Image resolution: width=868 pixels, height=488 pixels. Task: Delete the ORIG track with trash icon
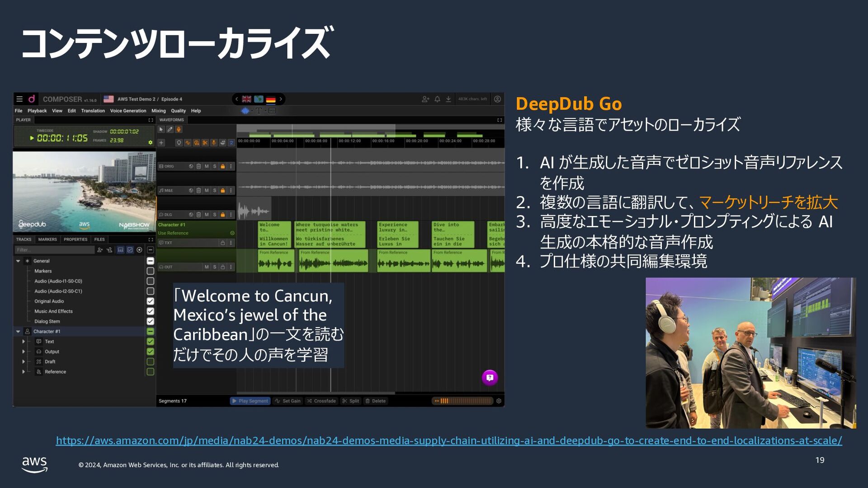(198, 166)
